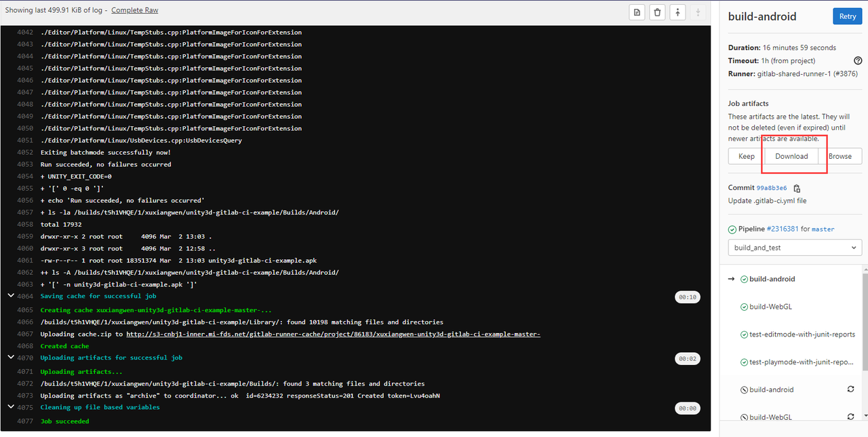The height and width of the screenshot is (437, 868).
Task: Collapse the Cleaning up file based variables section
Action: (10, 407)
